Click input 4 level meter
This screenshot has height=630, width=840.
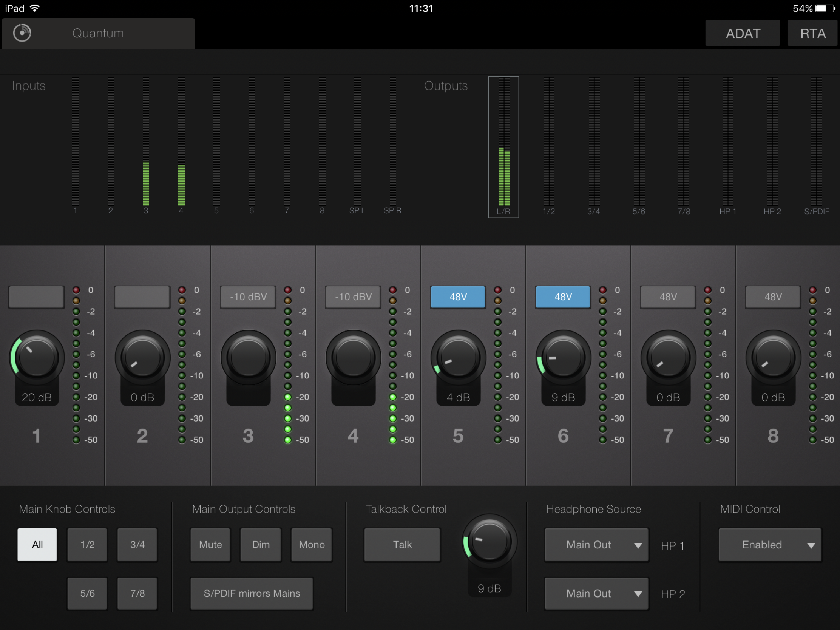[181, 142]
